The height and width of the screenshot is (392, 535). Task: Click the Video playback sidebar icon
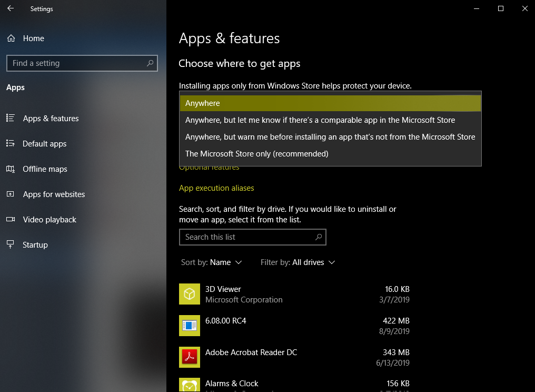click(11, 220)
